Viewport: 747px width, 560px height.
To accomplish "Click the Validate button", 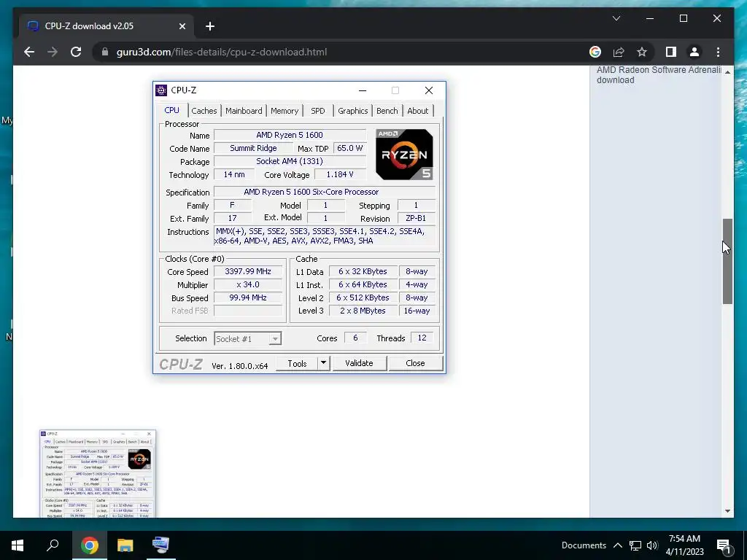I will pyautogui.click(x=359, y=363).
